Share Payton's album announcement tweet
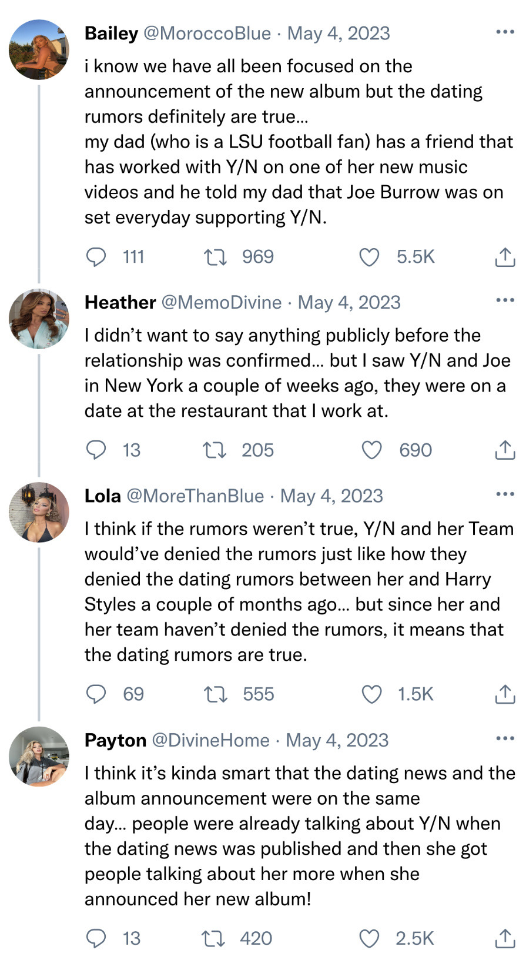Screen dimensions: 526x980 [x=505, y=938]
